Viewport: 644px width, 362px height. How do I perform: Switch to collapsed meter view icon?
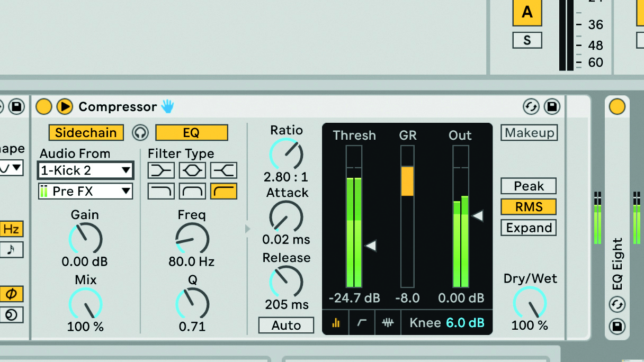click(x=336, y=322)
